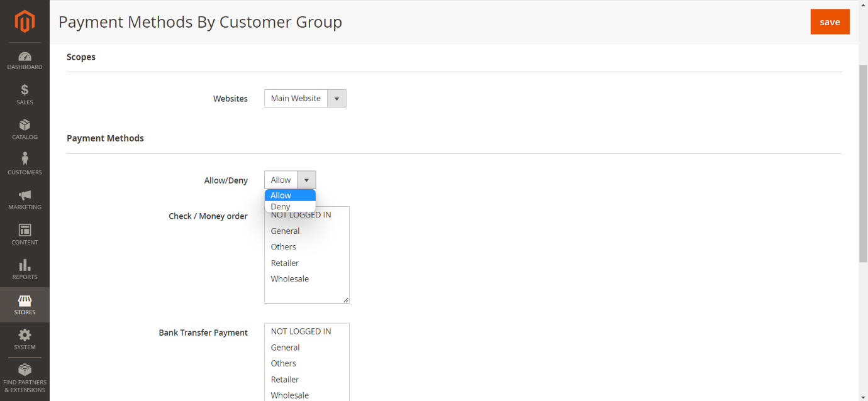Choose Deny from the open dropdown
The image size is (868, 401).
pyautogui.click(x=281, y=207)
